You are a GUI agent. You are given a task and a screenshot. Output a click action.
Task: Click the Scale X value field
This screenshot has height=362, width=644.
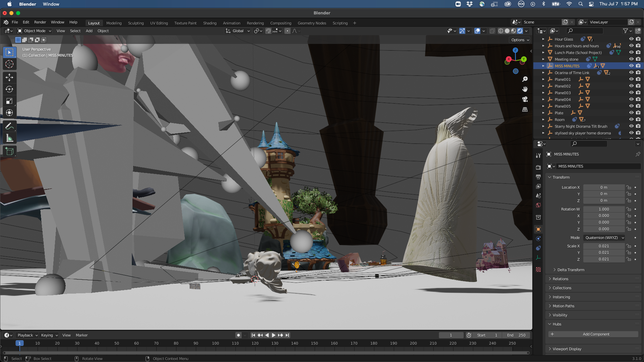coord(603,246)
